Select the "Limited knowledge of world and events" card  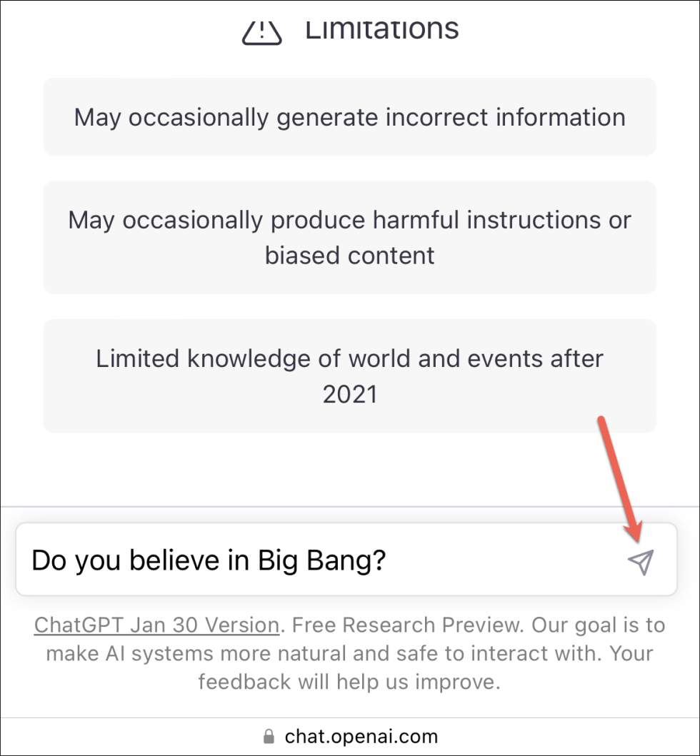click(x=349, y=376)
